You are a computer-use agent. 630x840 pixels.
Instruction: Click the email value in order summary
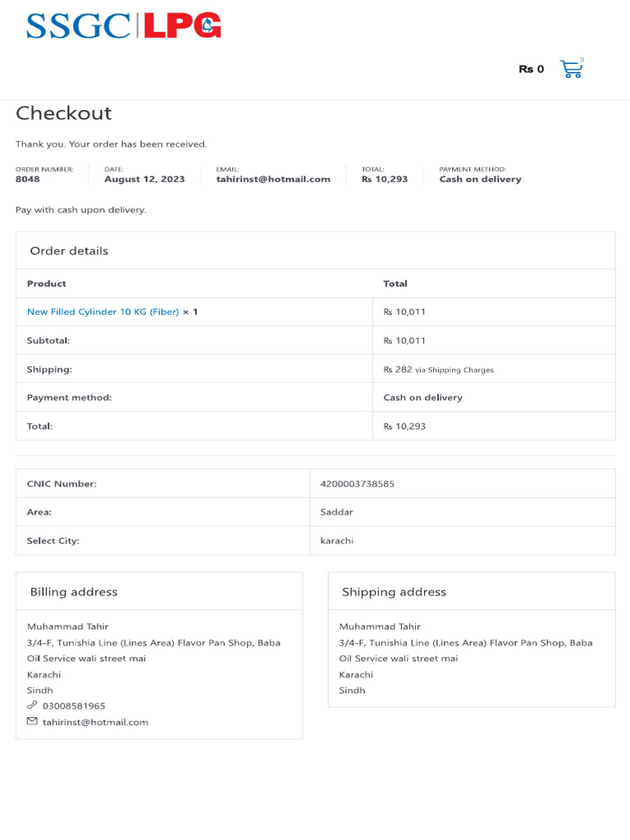click(x=273, y=180)
